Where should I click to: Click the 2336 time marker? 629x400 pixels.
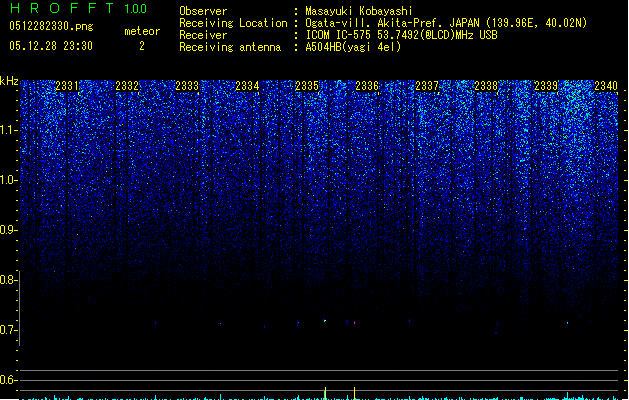(x=367, y=86)
